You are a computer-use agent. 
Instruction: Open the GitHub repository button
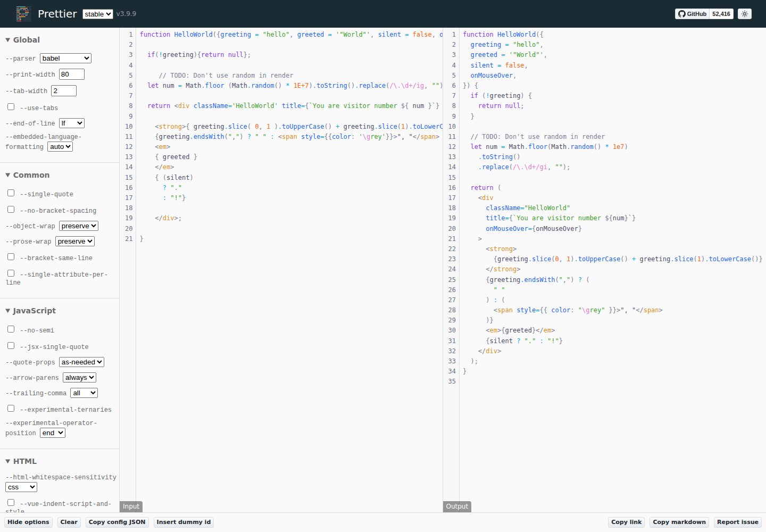point(693,14)
